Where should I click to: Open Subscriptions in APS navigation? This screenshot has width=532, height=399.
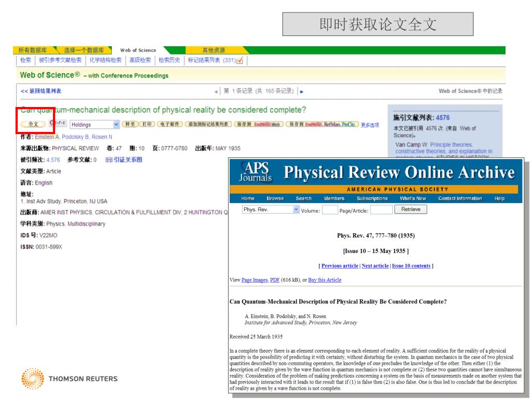click(372, 198)
